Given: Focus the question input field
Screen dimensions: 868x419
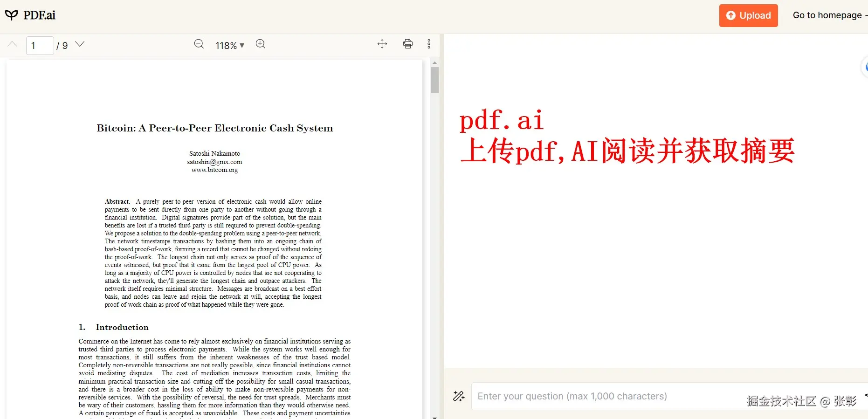Looking at the screenshot, I should [x=669, y=396].
